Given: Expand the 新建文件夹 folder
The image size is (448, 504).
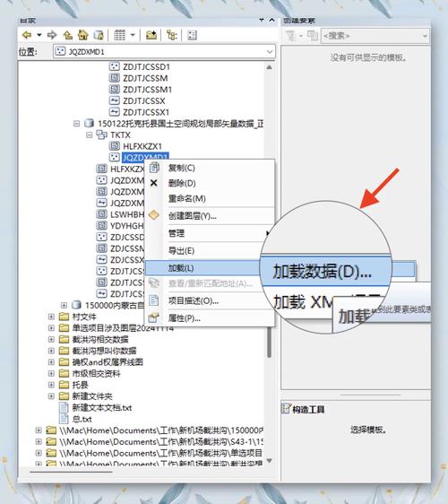Looking at the screenshot, I should tap(51, 396).
